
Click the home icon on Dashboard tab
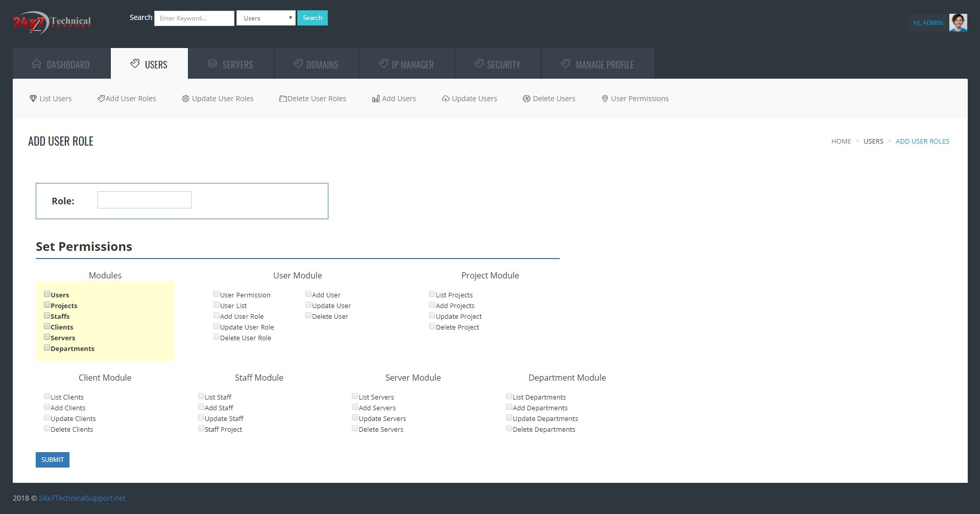tap(36, 64)
